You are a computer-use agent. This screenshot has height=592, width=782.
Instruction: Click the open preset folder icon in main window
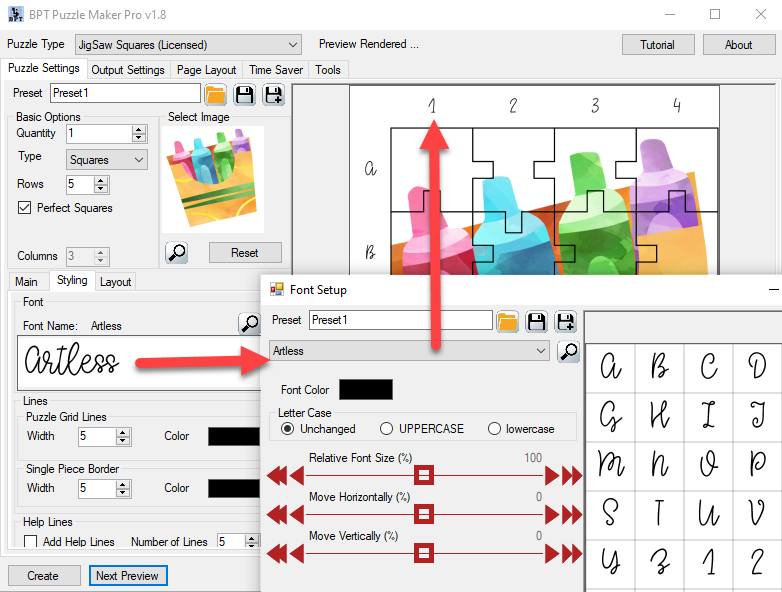point(215,94)
